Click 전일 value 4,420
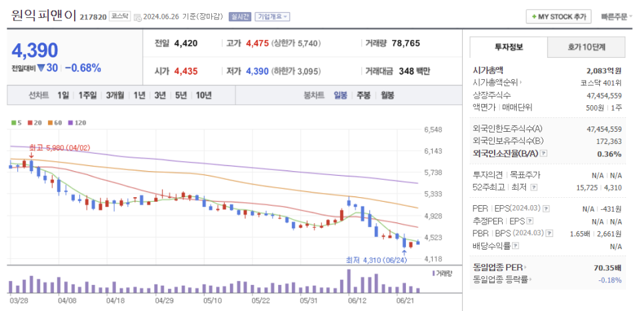644x311 pixels. pyautogui.click(x=185, y=43)
